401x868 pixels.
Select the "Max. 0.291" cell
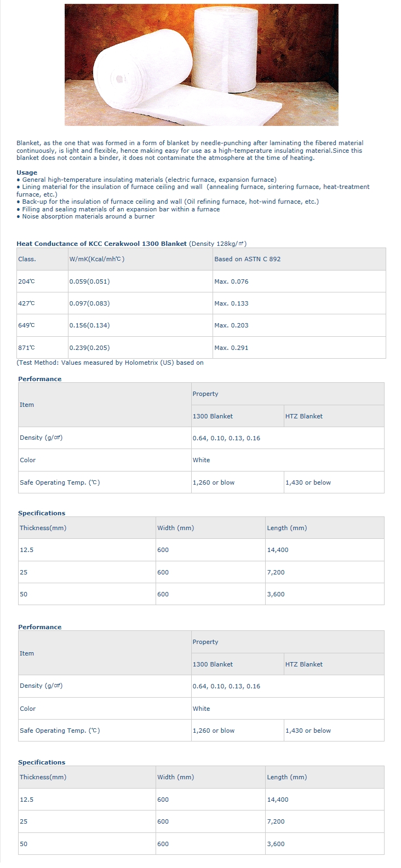coord(231,348)
